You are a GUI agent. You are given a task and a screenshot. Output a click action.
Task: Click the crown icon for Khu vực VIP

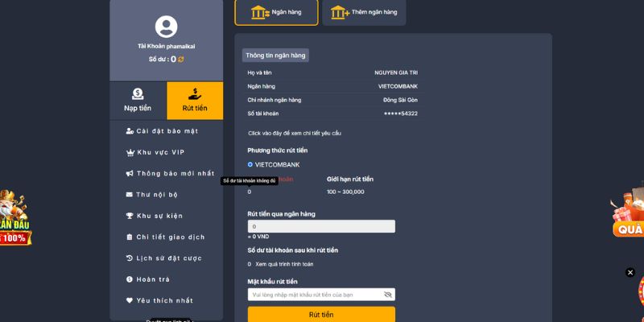(x=130, y=152)
